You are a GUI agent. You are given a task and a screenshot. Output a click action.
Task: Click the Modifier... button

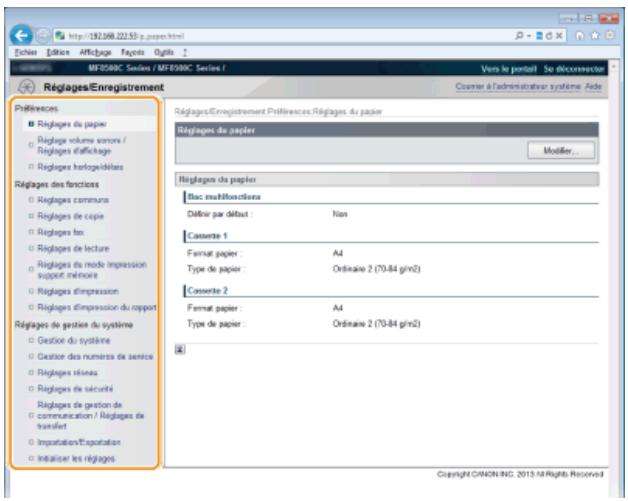[x=561, y=151]
